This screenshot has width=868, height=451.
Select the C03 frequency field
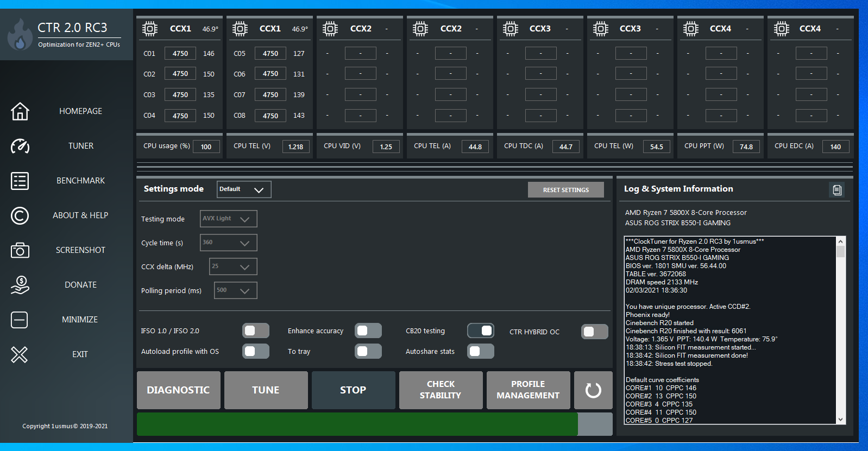coord(180,95)
